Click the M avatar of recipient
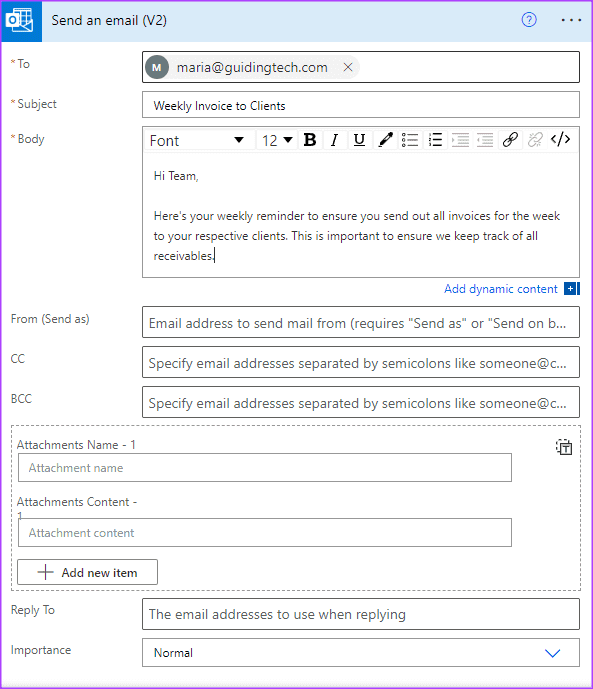The height and width of the screenshot is (689, 593). click(x=157, y=67)
